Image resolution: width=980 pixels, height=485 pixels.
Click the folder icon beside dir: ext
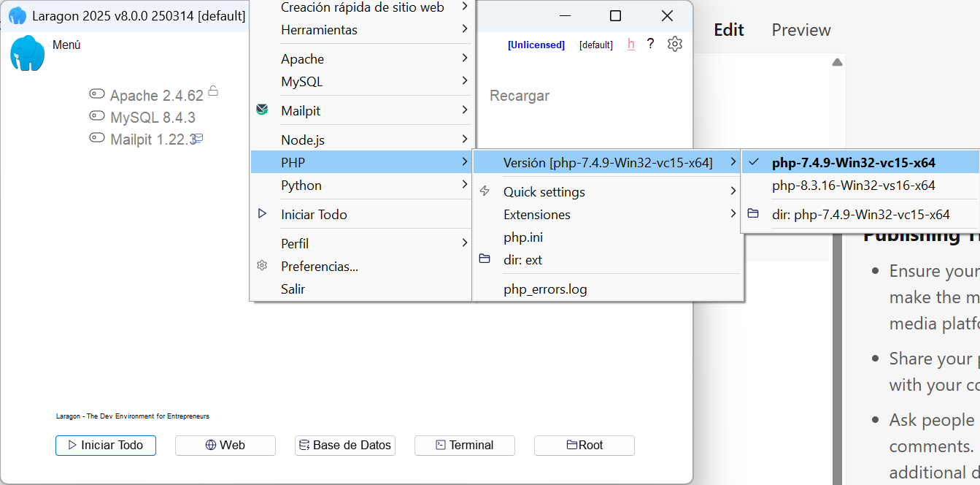pyautogui.click(x=485, y=259)
